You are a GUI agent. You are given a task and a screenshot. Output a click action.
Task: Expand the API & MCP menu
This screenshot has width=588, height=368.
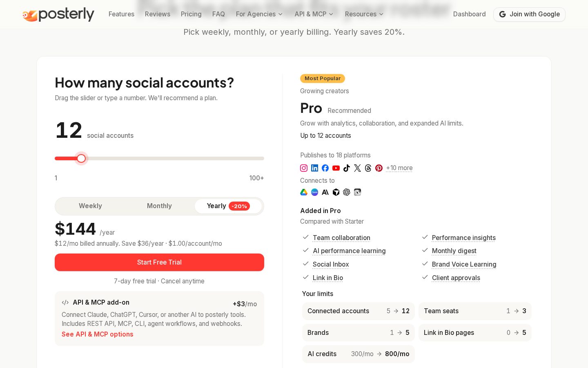point(314,14)
